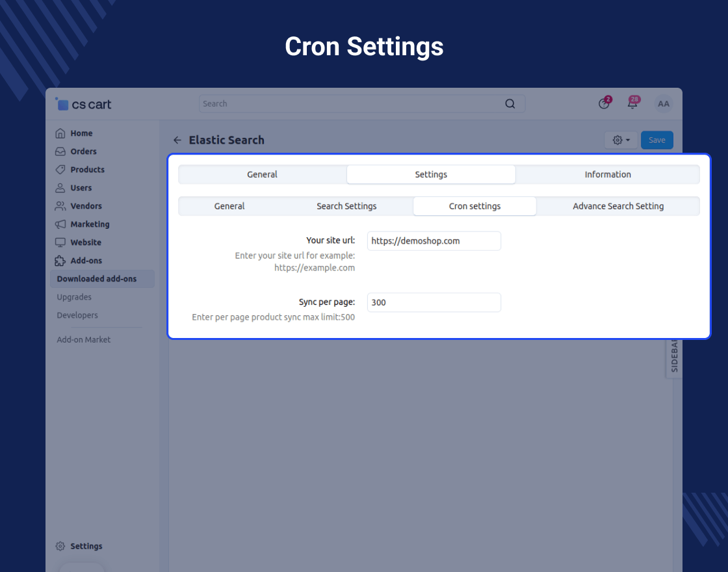Expand the gear dropdown beside Save
Viewport: 728px width, 572px height.
coord(621,140)
